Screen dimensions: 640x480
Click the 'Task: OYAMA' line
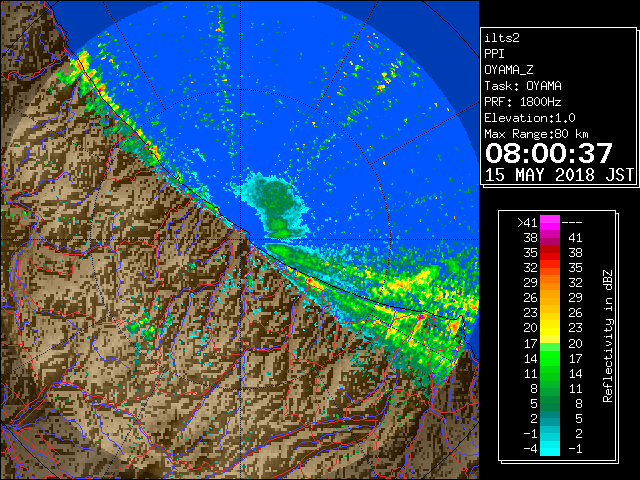(523, 86)
